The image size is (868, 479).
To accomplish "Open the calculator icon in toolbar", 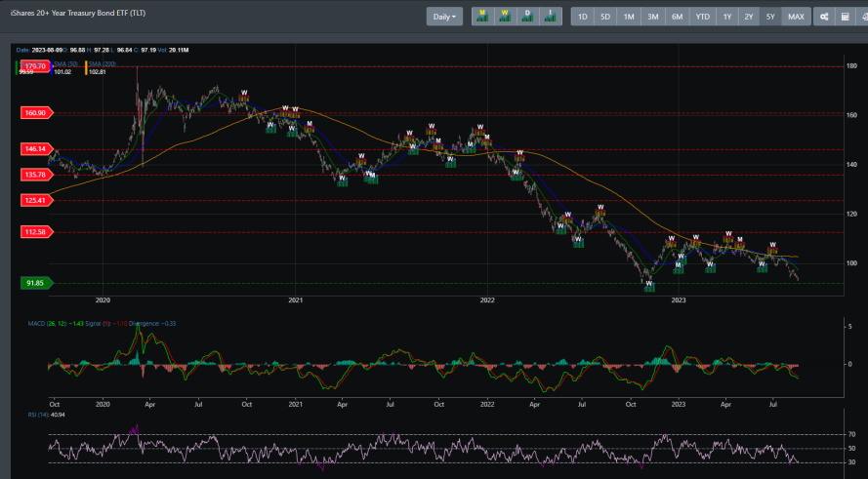I will [x=846, y=17].
